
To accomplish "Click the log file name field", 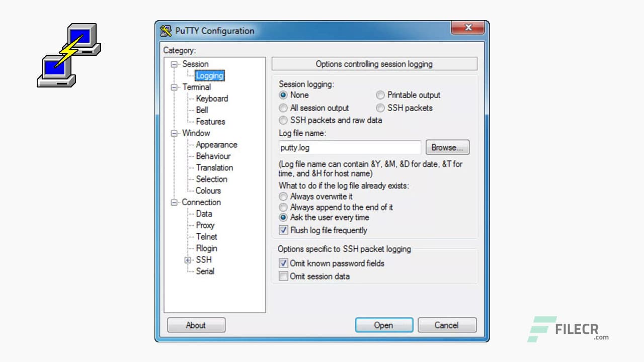I will pos(350,148).
